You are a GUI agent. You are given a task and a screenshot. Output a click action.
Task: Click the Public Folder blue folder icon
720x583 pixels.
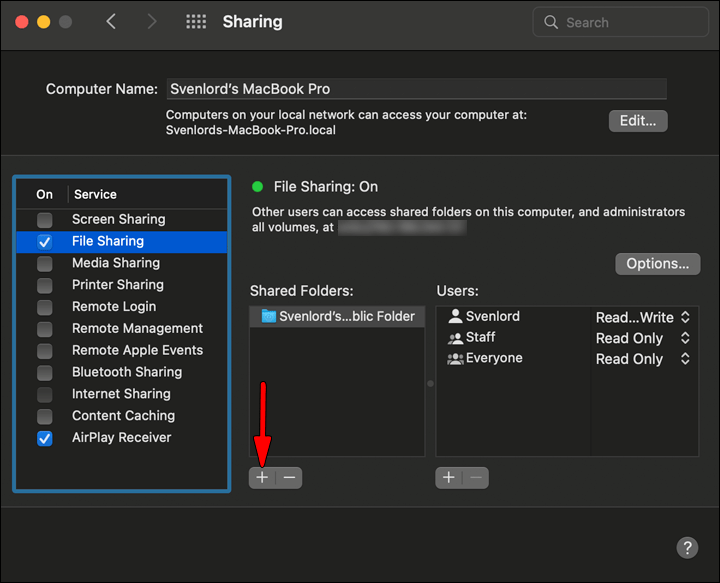point(269,316)
